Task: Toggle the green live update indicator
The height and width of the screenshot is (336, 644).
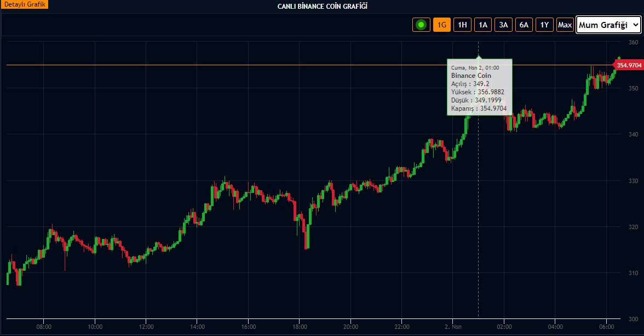Action: click(421, 25)
